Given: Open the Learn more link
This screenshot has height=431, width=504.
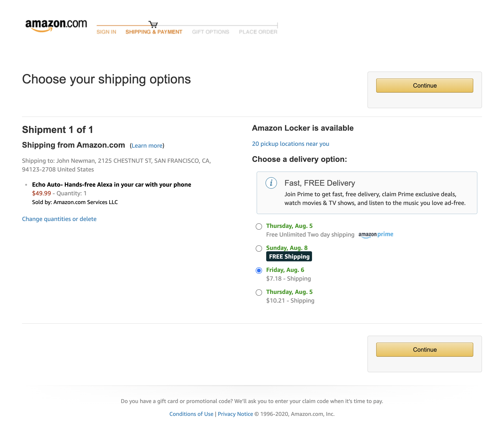Looking at the screenshot, I should click(x=147, y=145).
